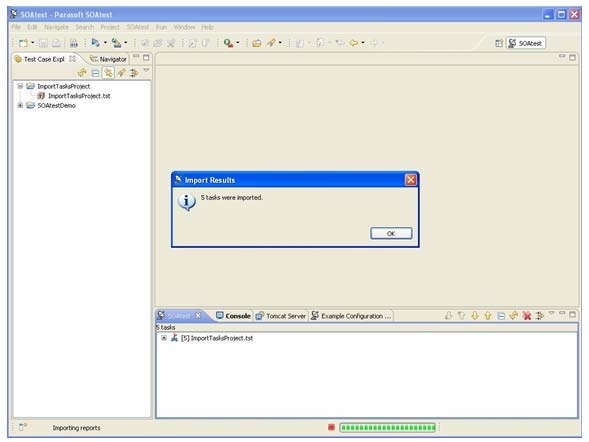This screenshot has height=442, width=589.
Task: Open the Search dropdown arrow
Action: click(x=238, y=43)
